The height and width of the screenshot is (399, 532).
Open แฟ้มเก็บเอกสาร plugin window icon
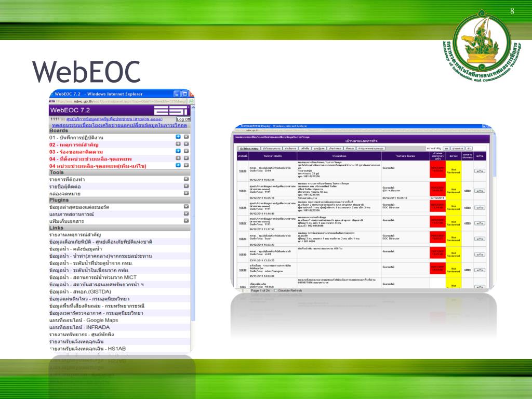tap(187, 220)
